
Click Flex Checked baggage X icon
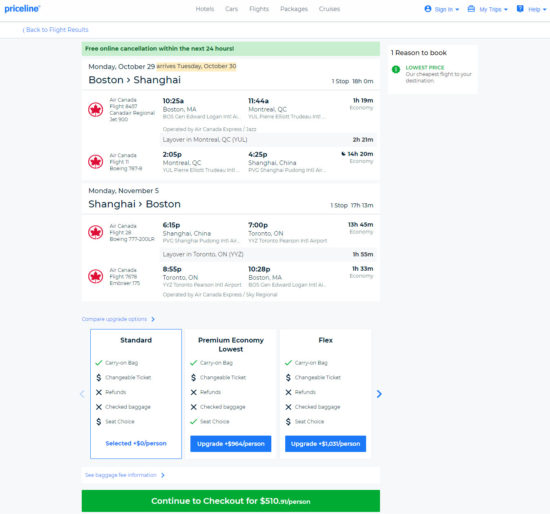[x=288, y=407]
